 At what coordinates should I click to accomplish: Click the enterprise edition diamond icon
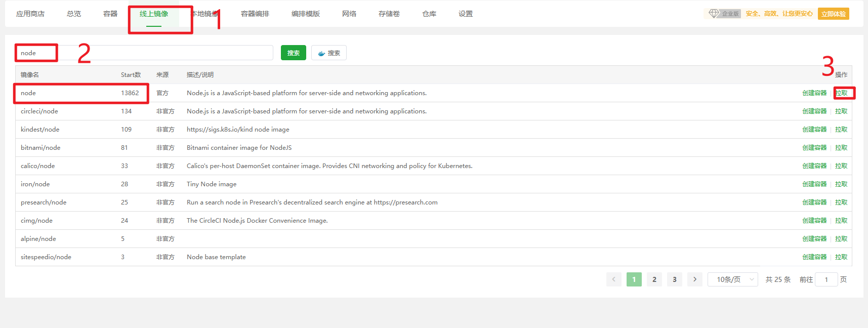(x=714, y=14)
